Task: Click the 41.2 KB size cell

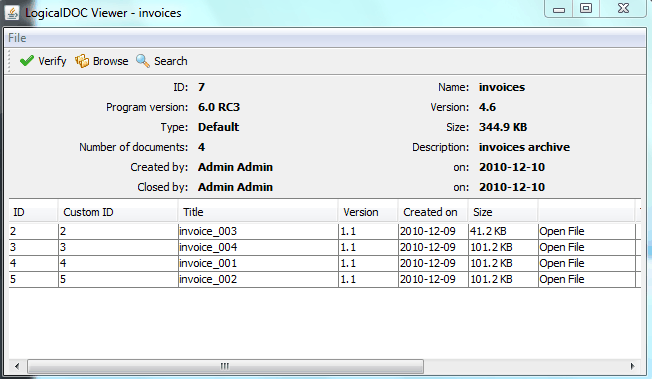Action: click(503, 231)
